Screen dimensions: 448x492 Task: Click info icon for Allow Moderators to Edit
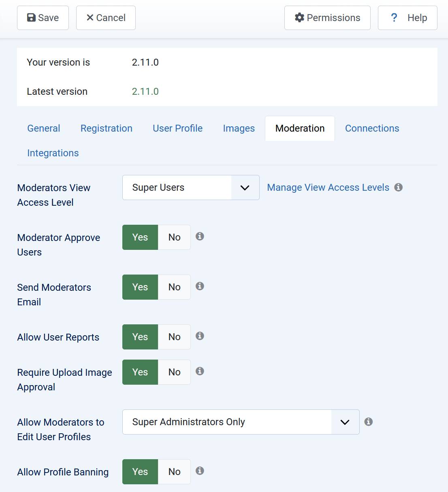(369, 422)
